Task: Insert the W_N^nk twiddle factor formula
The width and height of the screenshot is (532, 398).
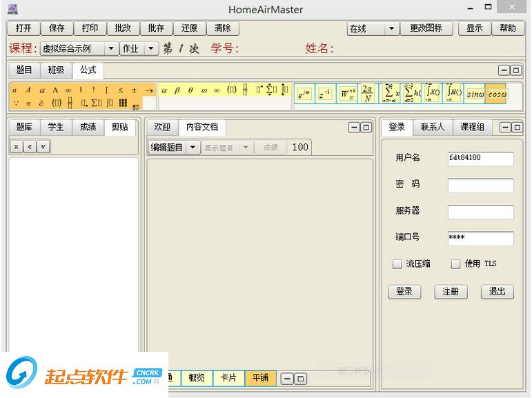Action: (348, 94)
